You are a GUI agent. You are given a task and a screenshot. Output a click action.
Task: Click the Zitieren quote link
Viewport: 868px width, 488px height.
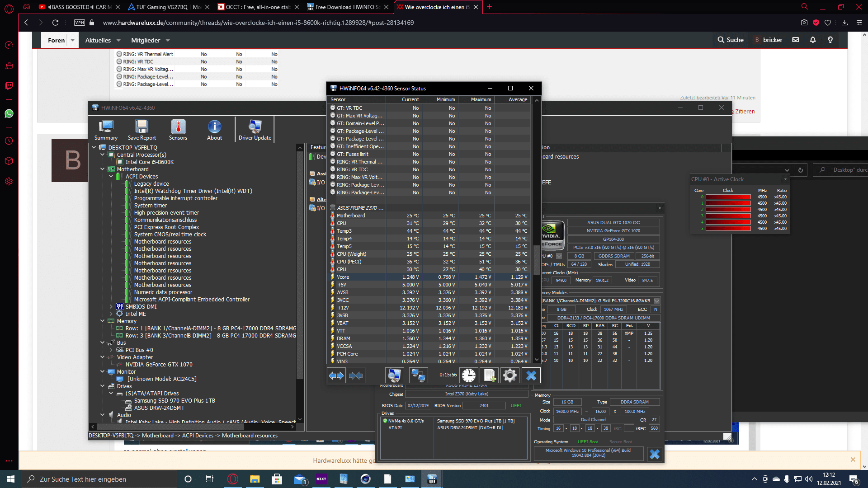(x=745, y=111)
